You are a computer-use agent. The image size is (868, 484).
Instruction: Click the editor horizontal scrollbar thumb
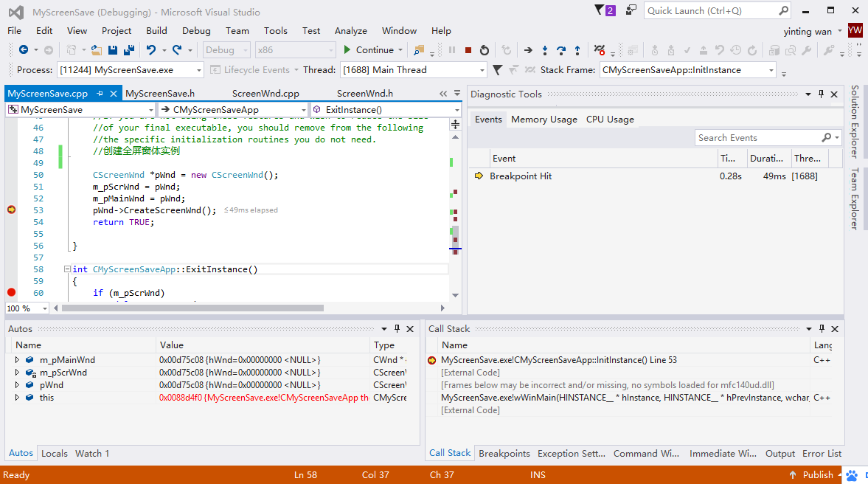[192, 308]
